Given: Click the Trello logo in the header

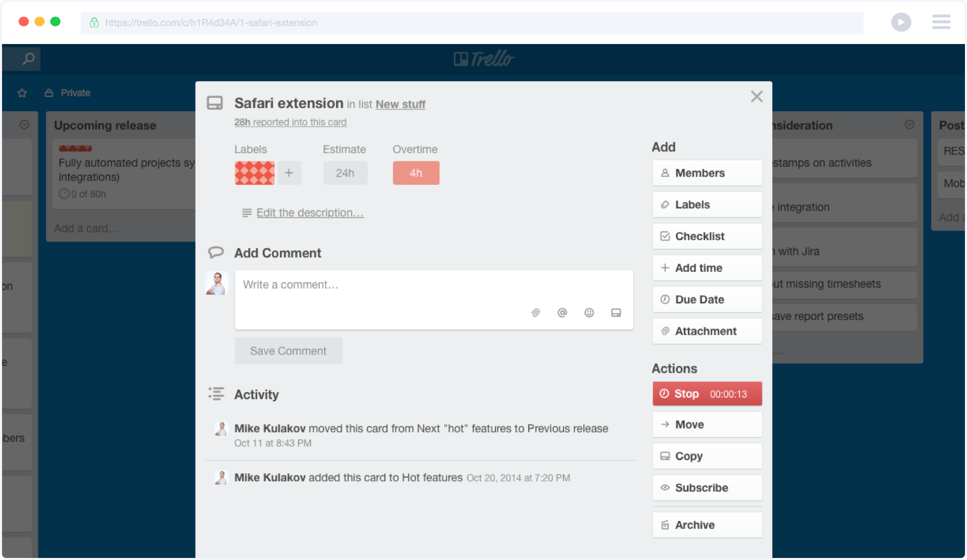Looking at the screenshot, I should 484,59.
